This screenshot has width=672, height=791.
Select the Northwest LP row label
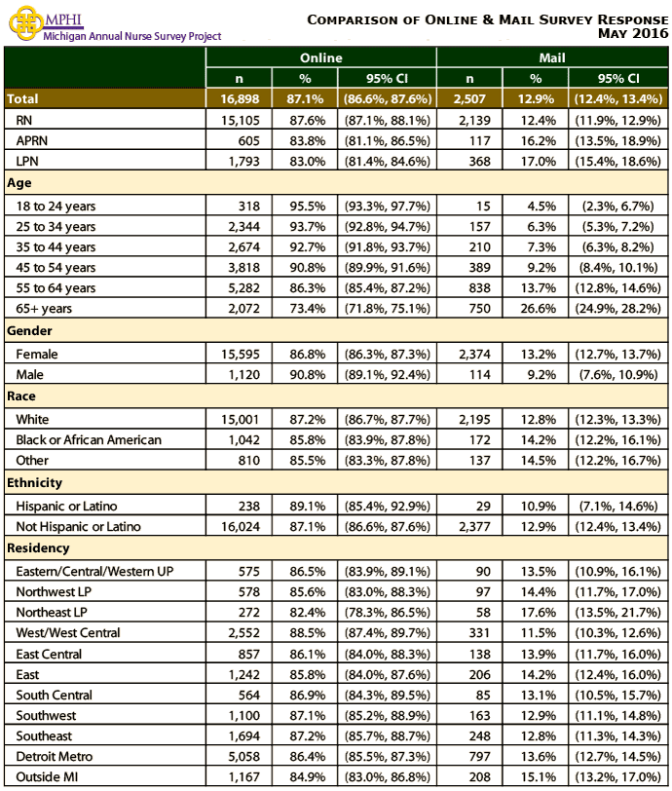point(54,591)
